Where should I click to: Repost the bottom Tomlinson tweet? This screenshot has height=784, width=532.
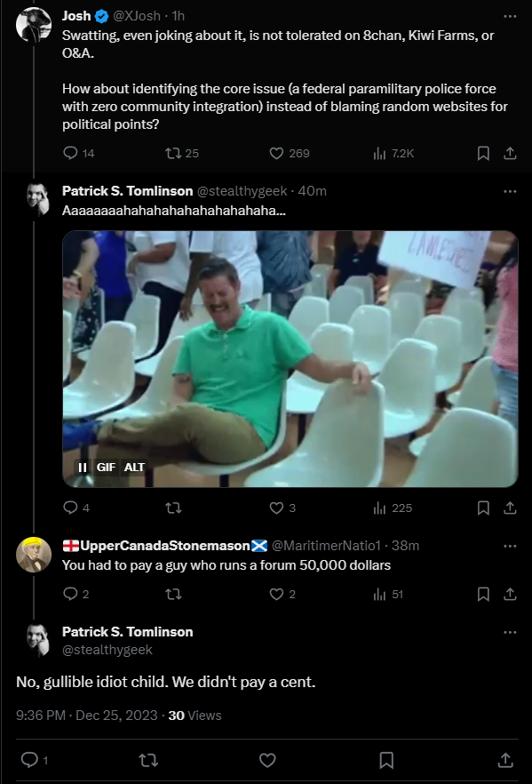(148, 760)
